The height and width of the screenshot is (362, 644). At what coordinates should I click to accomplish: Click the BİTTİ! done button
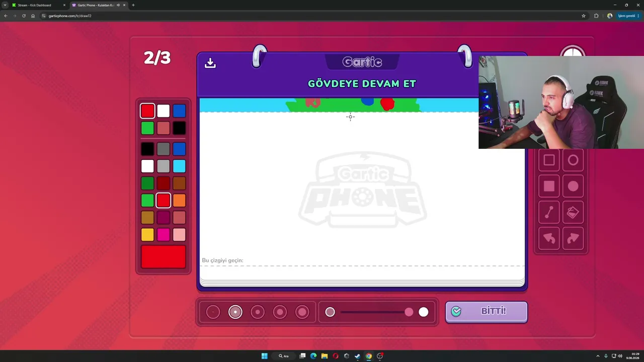click(x=487, y=312)
